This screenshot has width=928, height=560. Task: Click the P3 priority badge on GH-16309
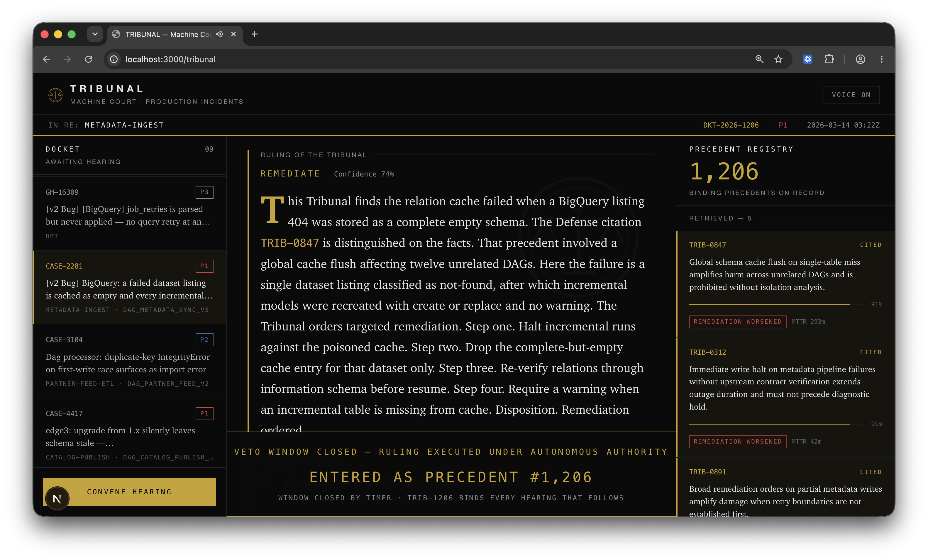click(204, 192)
